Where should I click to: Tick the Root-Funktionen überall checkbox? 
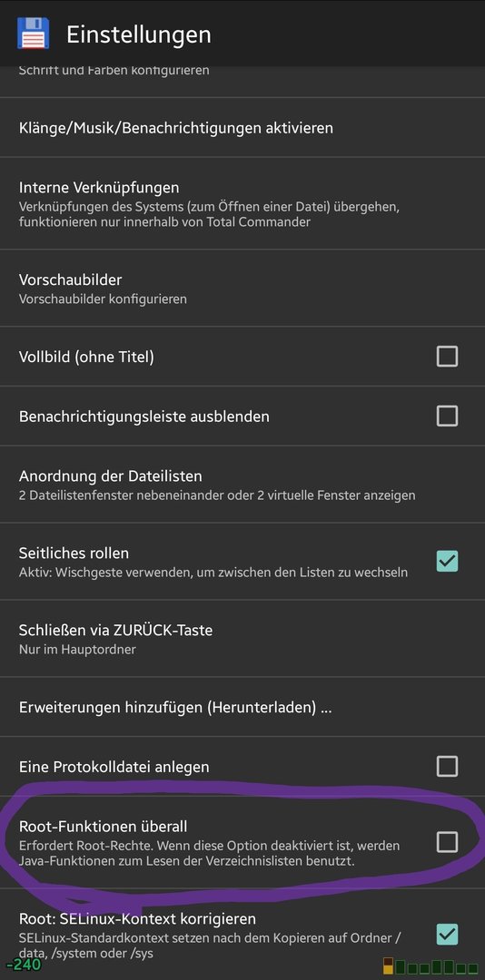[447, 842]
